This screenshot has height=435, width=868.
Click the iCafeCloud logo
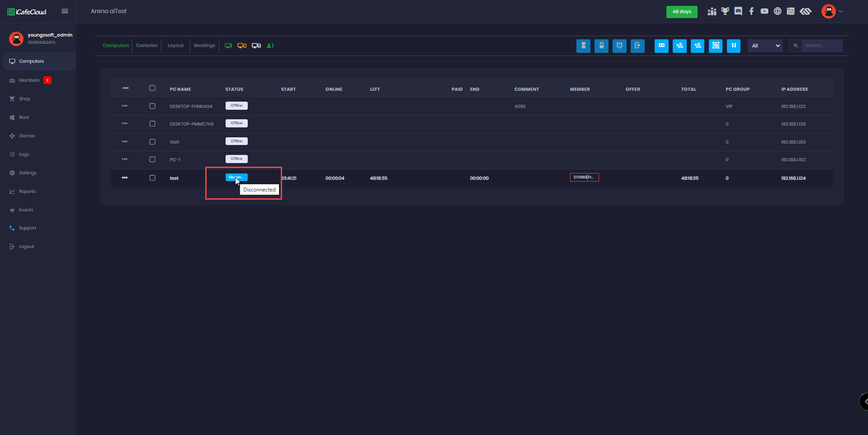click(27, 12)
